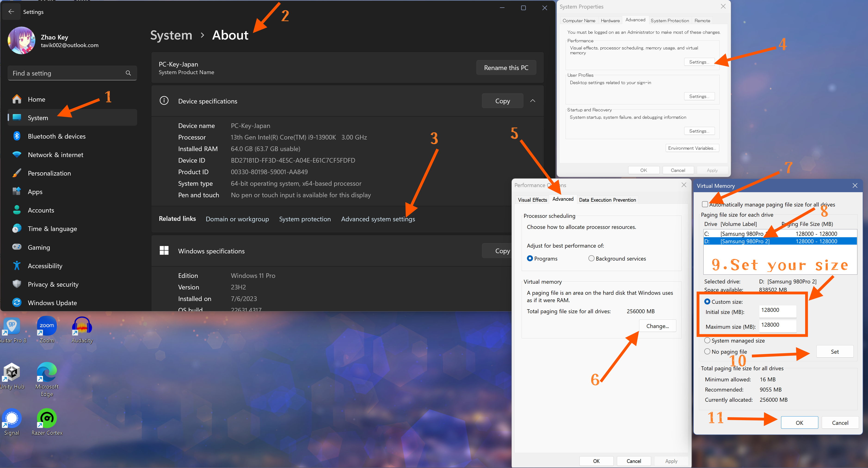Switch to Data Execution Prevention tab
Image resolution: width=868 pixels, height=468 pixels.
point(607,200)
